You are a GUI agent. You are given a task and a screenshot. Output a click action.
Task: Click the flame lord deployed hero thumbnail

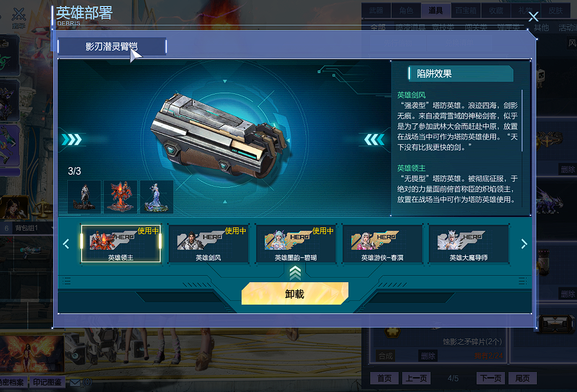pos(120,197)
